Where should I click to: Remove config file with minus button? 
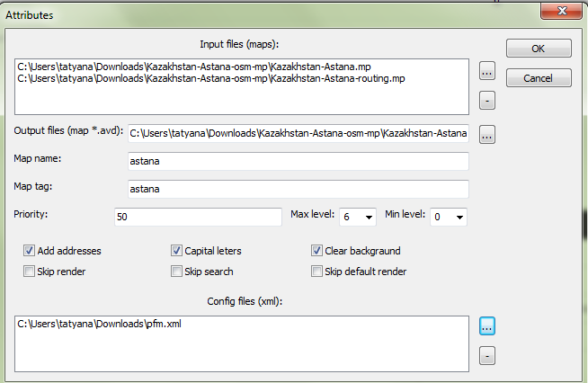(486, 356)
